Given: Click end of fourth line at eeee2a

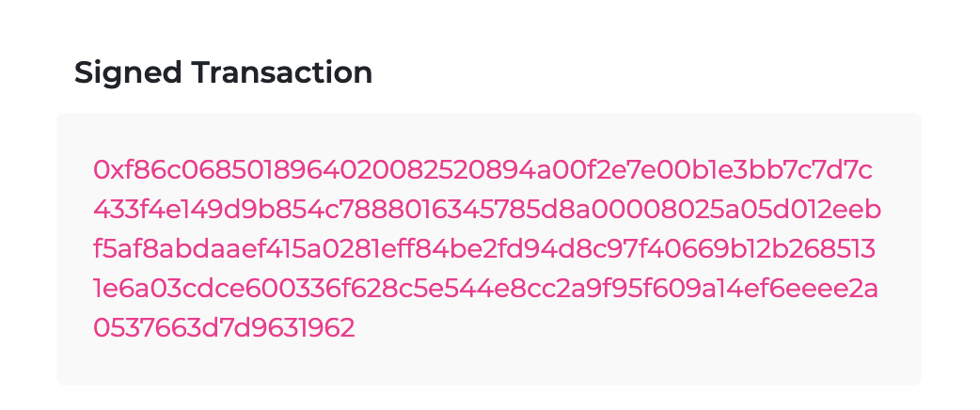Looking at the screenshot, I should click(x=835, y=290).
